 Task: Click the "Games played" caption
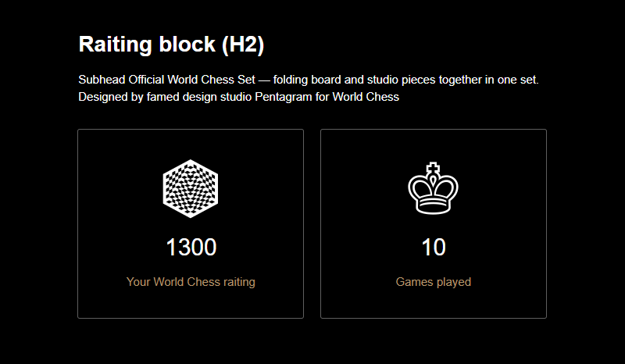(x=434, y=282)
